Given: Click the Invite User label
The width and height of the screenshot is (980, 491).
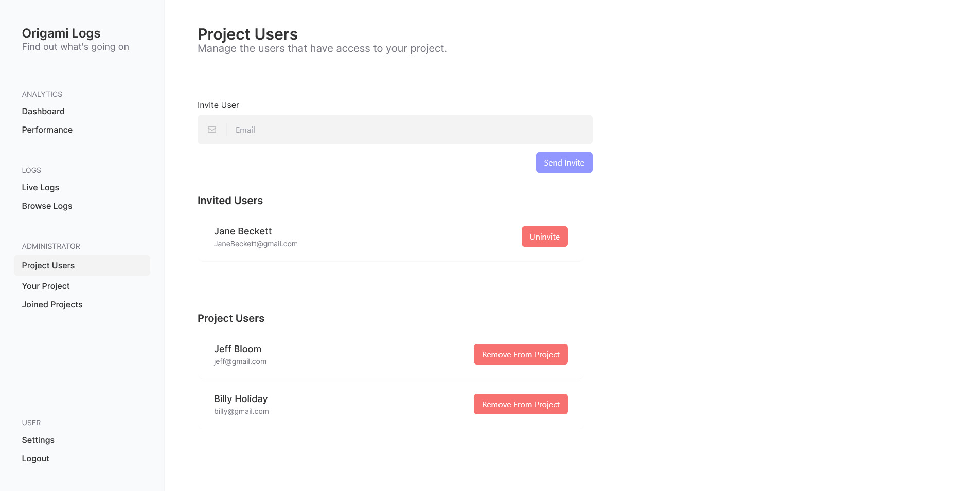Looking at the screenshot, I should [x=218, y=105].
